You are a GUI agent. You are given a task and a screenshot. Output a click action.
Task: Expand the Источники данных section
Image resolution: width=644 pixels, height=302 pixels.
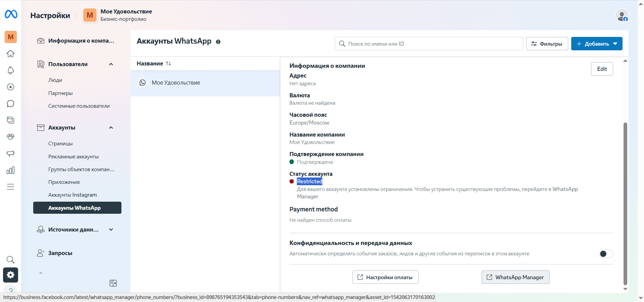tap(111, 230)
